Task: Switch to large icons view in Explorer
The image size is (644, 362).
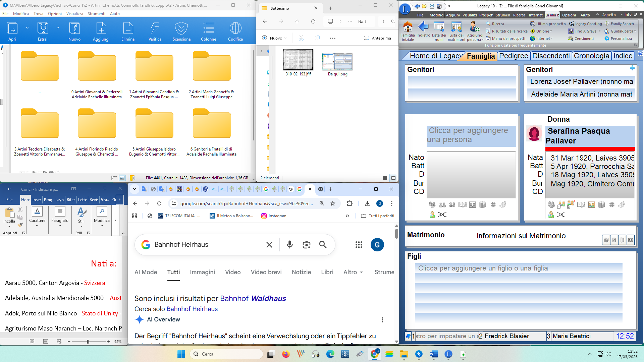Action: coord(393,178)
